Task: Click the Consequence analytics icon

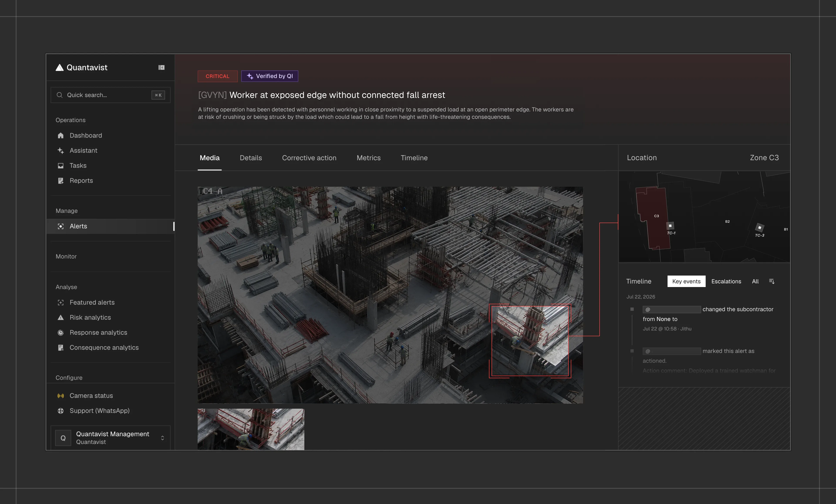Action: pyautogui.click(x=61, y=348)
